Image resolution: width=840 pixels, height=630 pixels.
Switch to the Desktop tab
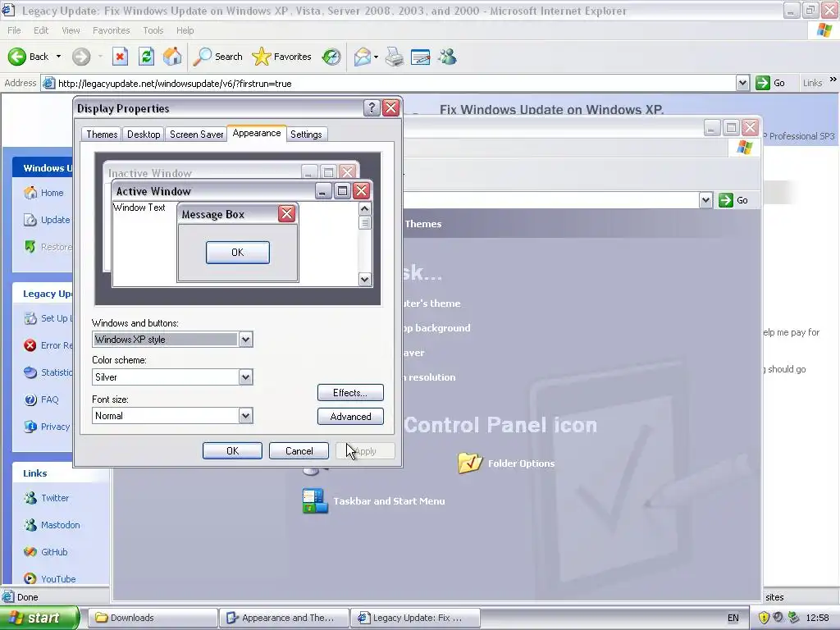pos(144,135)
